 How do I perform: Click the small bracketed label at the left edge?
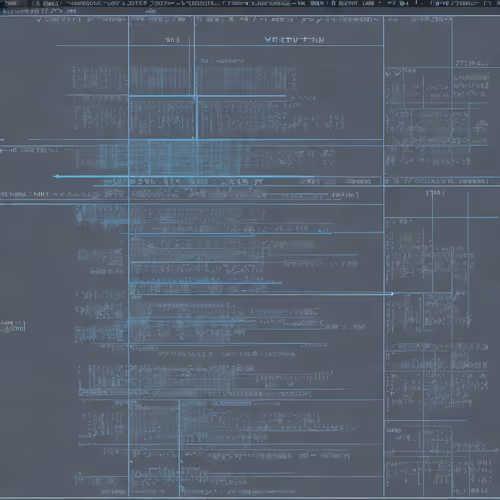pos(12,326)
